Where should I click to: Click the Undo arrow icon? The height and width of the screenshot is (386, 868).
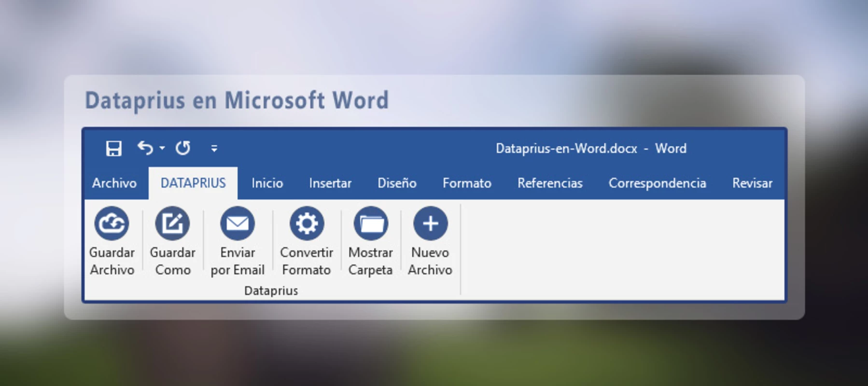(145, 148)
